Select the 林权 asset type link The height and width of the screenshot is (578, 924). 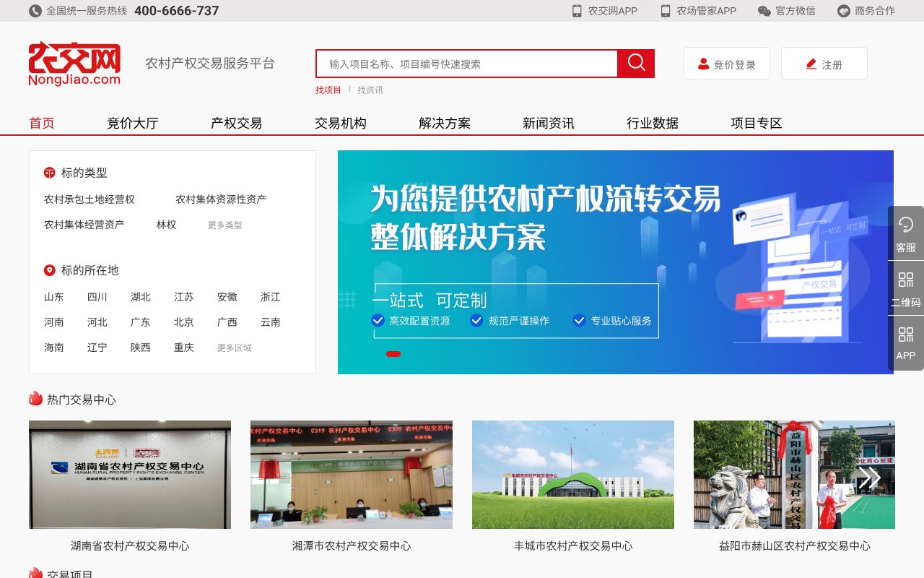point(167,225)
